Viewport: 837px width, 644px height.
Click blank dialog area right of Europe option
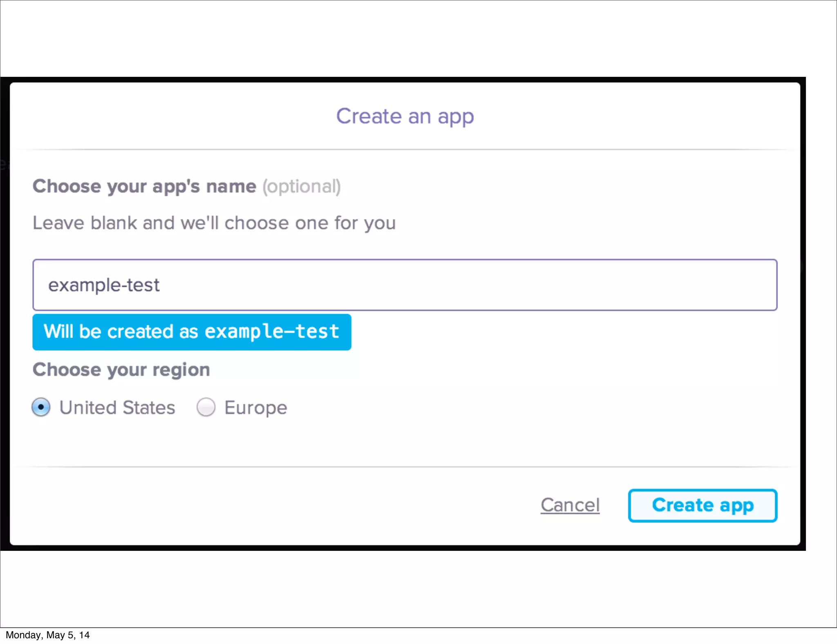(x=531, y=408)
